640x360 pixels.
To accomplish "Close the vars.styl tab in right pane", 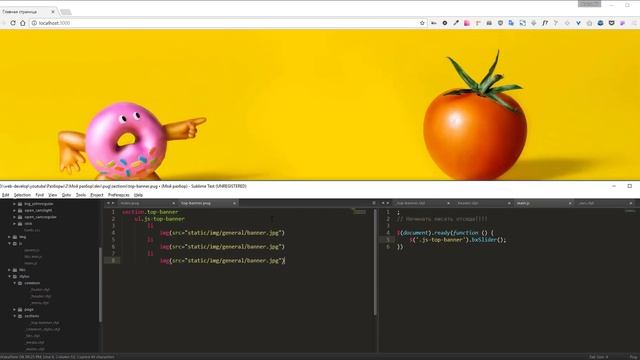I will 631,203.
